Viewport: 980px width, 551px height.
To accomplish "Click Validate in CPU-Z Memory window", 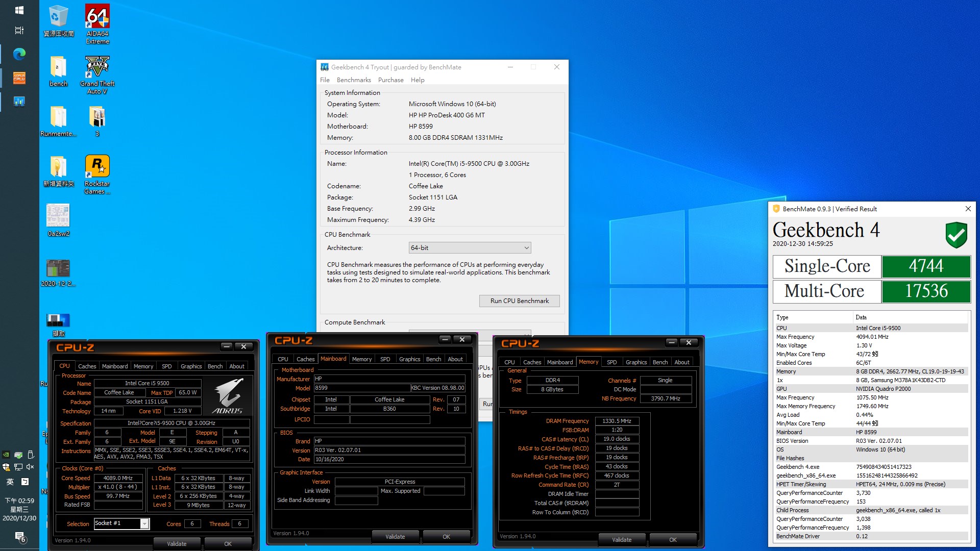I will pyautogui.click(x=622, y=540).
